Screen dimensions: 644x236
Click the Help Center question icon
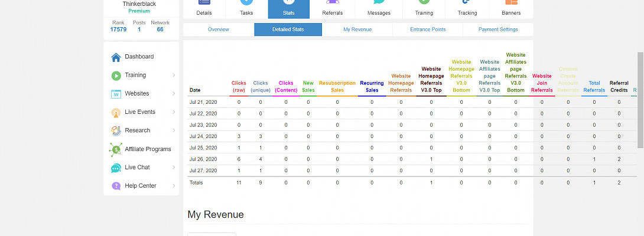[116, 186]
